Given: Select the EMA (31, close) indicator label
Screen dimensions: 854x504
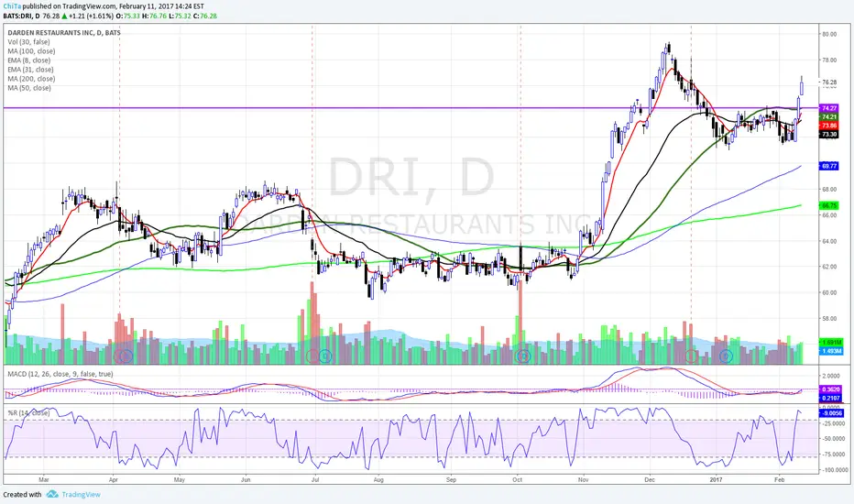Looking at the screenshot, I should 30,70.
